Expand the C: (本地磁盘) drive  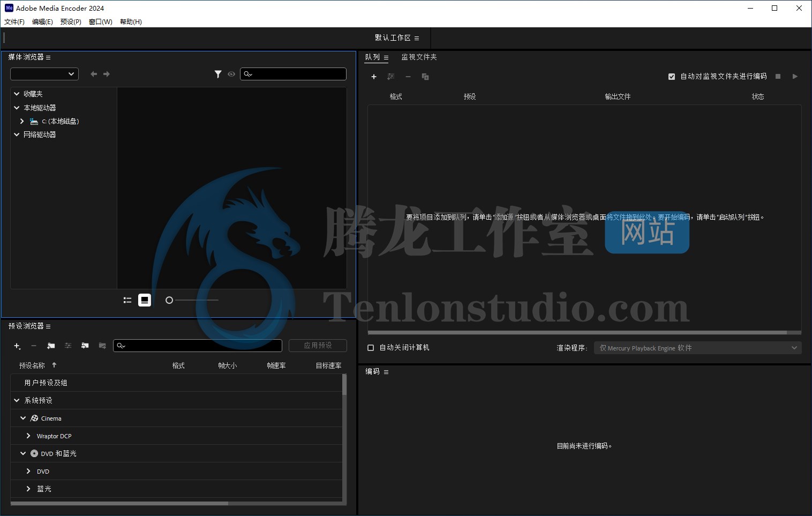pyautogui.click(x=22, y=121)
